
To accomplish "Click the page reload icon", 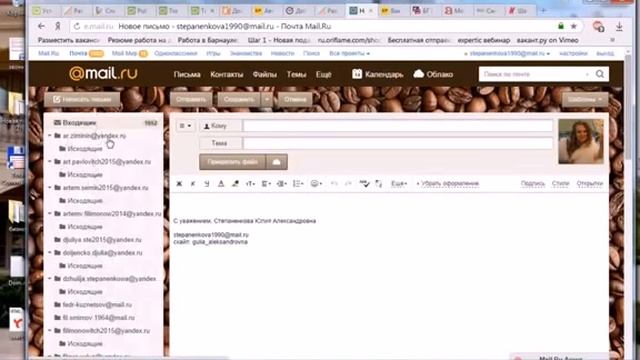I will tap(76, 27).
